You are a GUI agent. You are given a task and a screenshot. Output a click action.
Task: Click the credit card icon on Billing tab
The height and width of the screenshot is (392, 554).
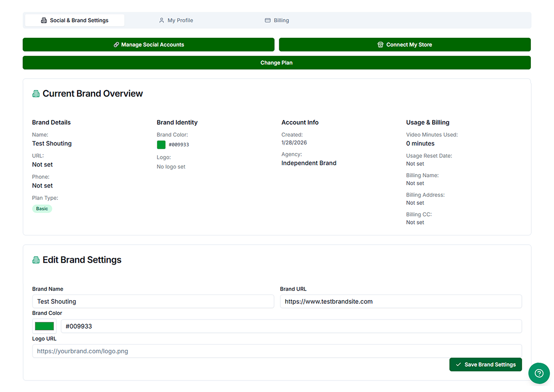(x=267, y=20)
